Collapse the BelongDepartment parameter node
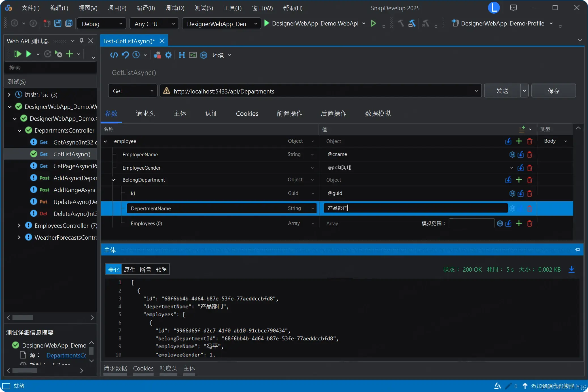Image resolution: width=588 pixels, height=392 pixels. 113,180
